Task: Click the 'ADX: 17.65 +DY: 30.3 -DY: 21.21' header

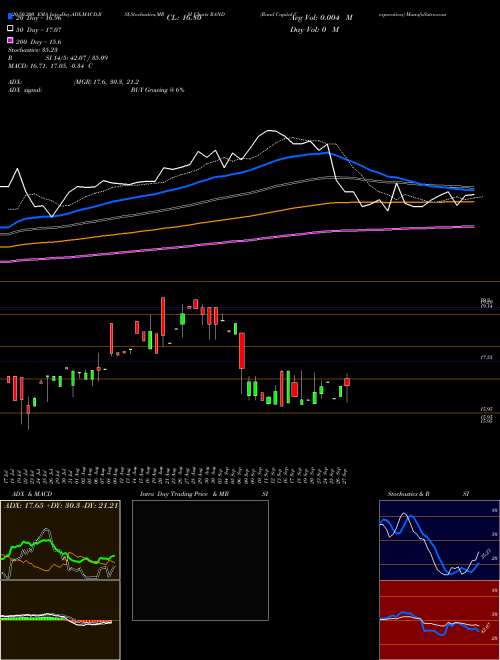Action: click(x=61, y=505)
